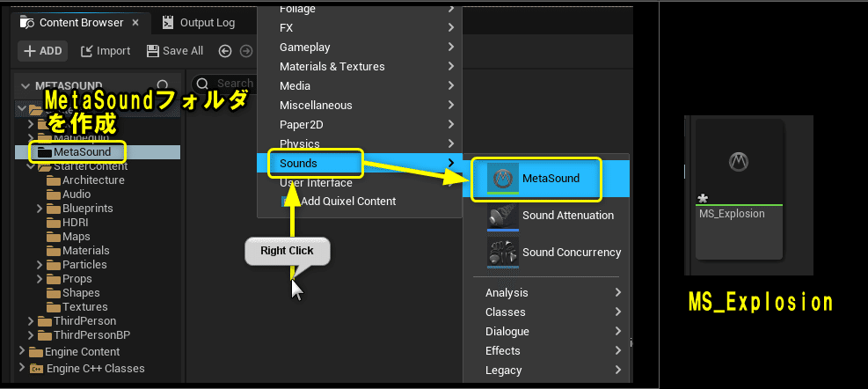The width and height of the screenshot is (868, 389).
Task: Collapse the StarterContent folder
Action: click(x=31, y=166)
